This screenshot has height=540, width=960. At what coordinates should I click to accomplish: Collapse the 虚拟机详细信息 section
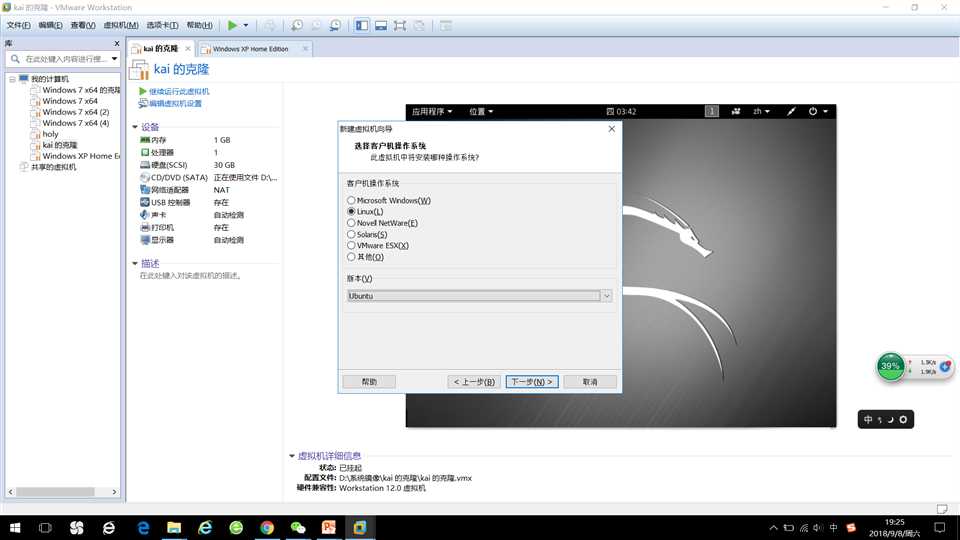pos(292,456)
